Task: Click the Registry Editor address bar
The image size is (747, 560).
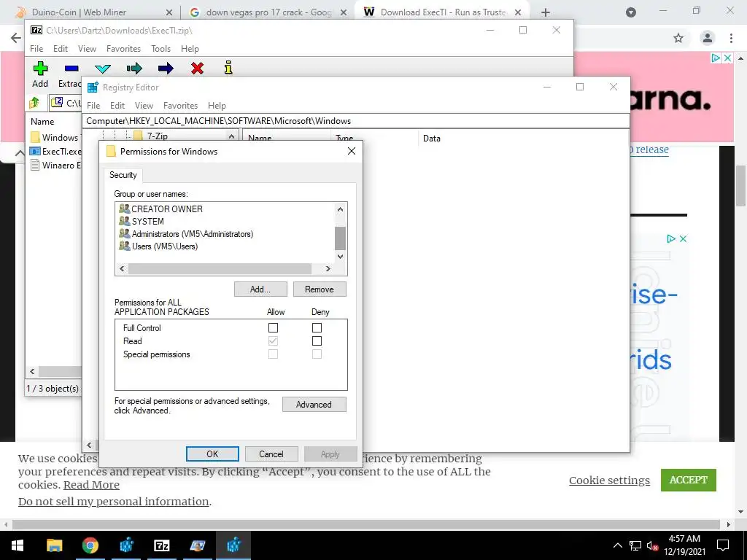Action: click(x=356, y=121)
